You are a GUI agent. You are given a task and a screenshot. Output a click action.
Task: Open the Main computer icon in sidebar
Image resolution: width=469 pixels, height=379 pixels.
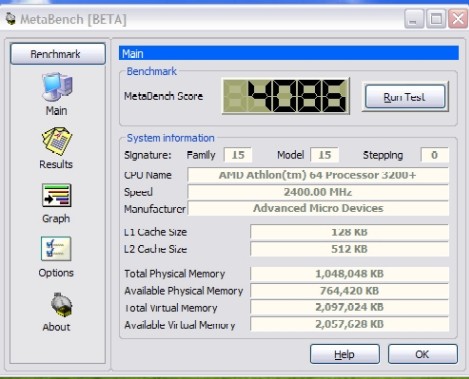coord(57,87)
